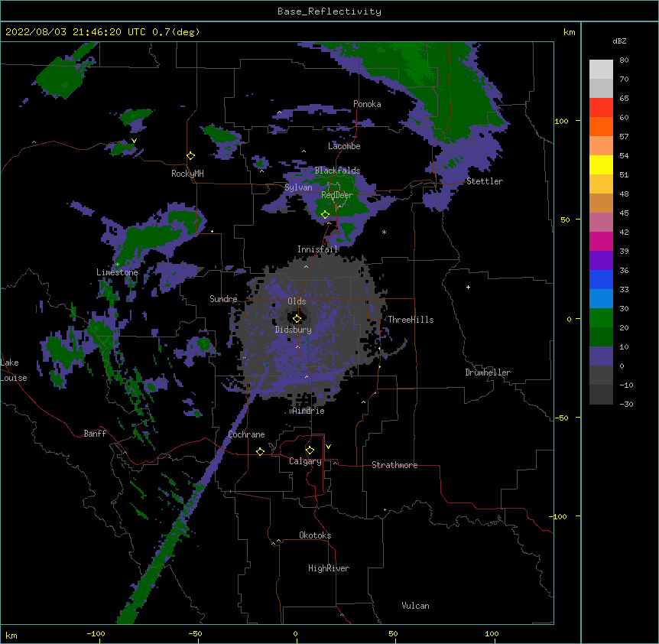Click the Lacombe city label

[344, 146]
